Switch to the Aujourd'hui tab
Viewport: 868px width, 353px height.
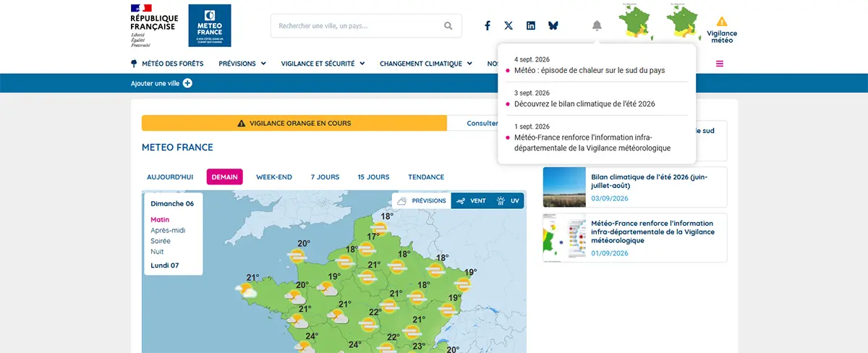(170, 176)
